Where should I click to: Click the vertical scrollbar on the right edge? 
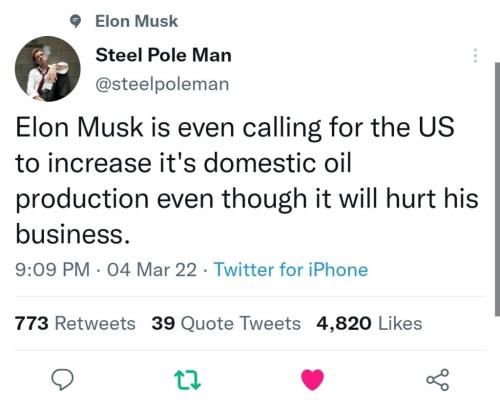coord(497,189)
